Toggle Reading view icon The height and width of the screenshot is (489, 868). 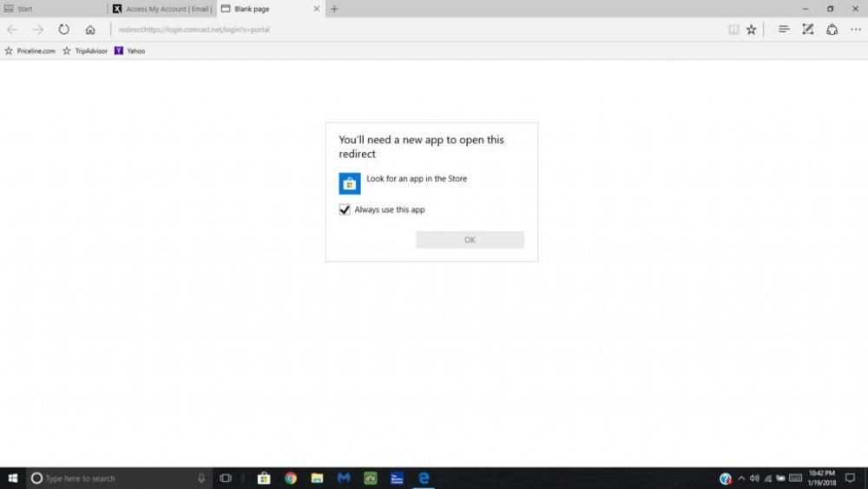(733, 30)
